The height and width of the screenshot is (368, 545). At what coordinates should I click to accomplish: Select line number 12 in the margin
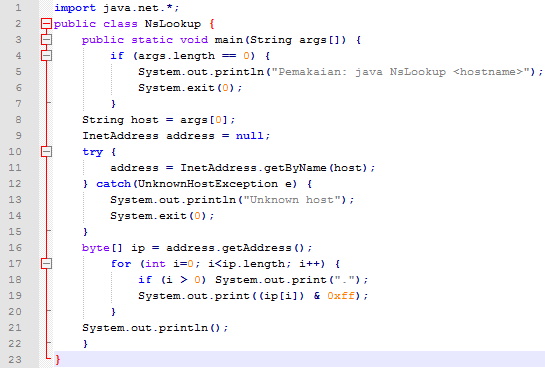pos(15,183)
